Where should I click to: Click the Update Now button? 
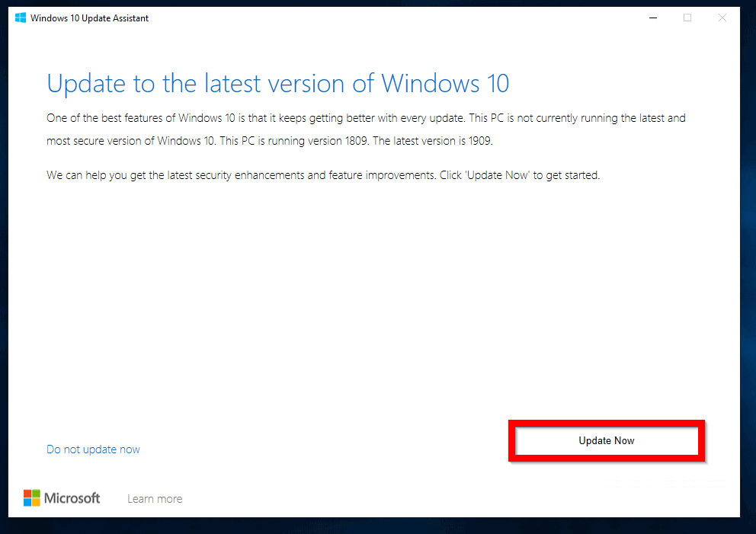point(607,440)
